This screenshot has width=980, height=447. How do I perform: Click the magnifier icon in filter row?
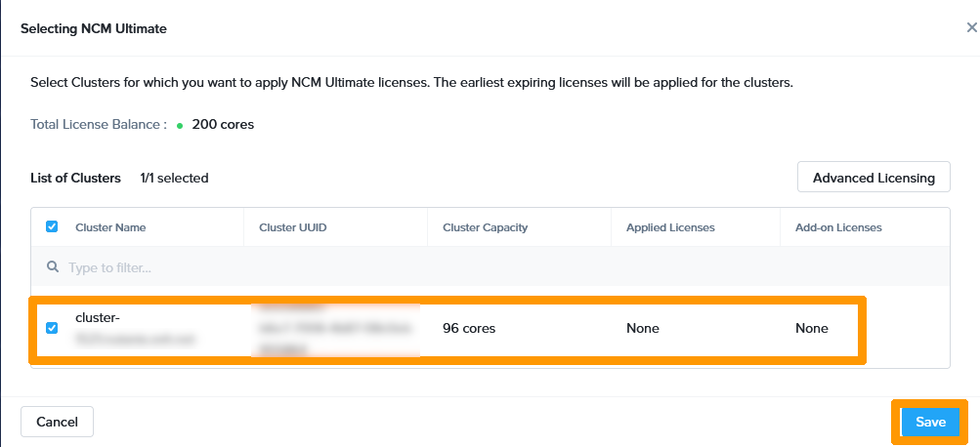pyautogui.click(x=53, y=266)
